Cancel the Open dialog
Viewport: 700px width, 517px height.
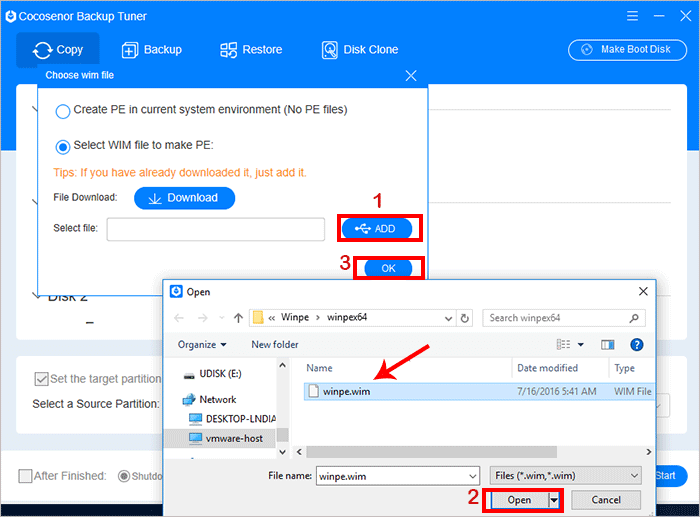pos(606,500)
